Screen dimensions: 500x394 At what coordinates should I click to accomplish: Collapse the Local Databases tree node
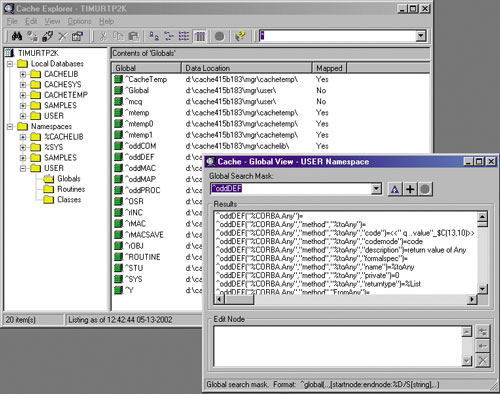point(10,64)
